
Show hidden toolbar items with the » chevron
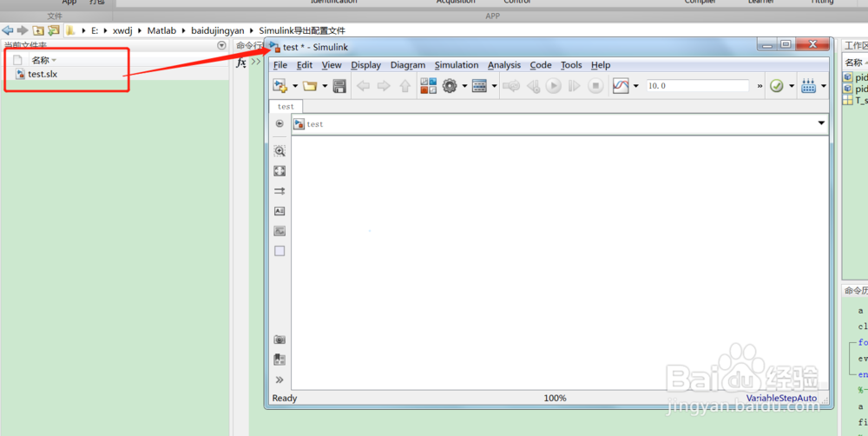point(759,87)
